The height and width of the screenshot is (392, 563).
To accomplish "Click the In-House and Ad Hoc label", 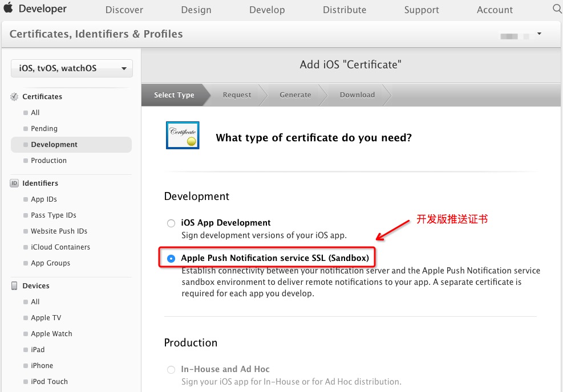I will tap(225, 369).
